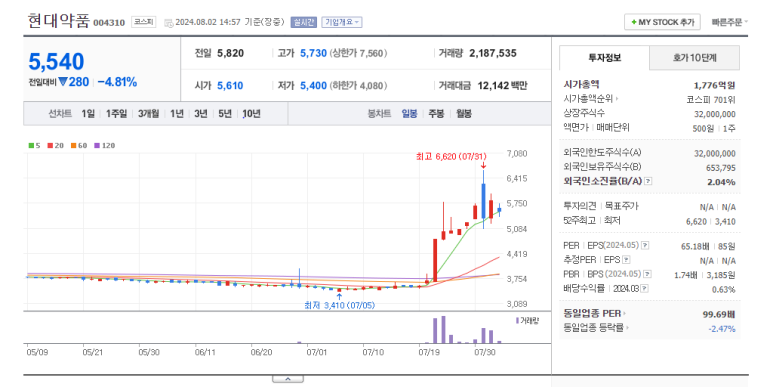Click red 20-day moving average swatch
The height and width of the screenshot is (387, 773).
50,145
